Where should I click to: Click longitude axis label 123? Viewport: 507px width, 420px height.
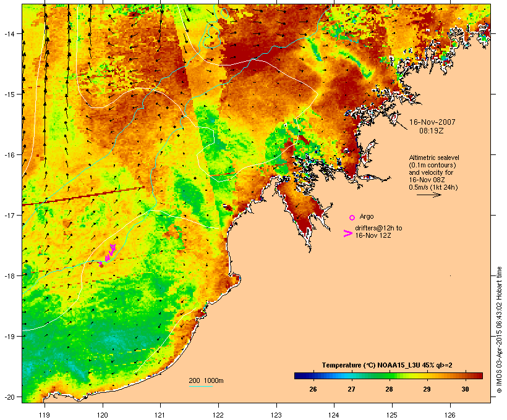(x=276, y=415)
